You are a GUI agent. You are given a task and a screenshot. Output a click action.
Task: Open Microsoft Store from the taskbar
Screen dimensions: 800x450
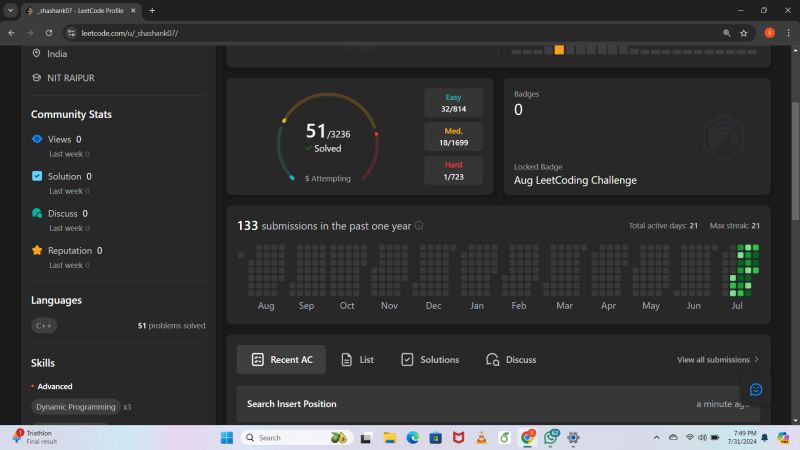(x=435, y=438)
